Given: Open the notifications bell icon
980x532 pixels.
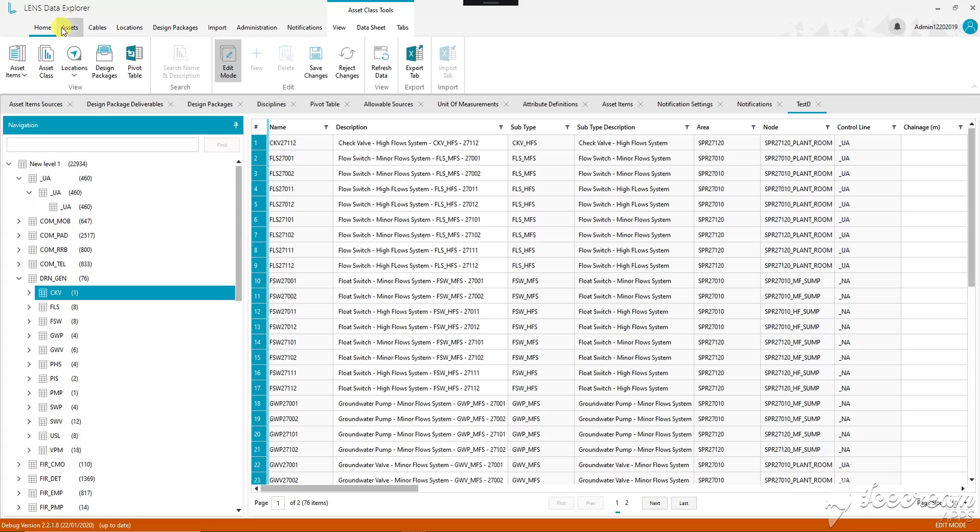Looking at the screenshot, I should point(897,27).
